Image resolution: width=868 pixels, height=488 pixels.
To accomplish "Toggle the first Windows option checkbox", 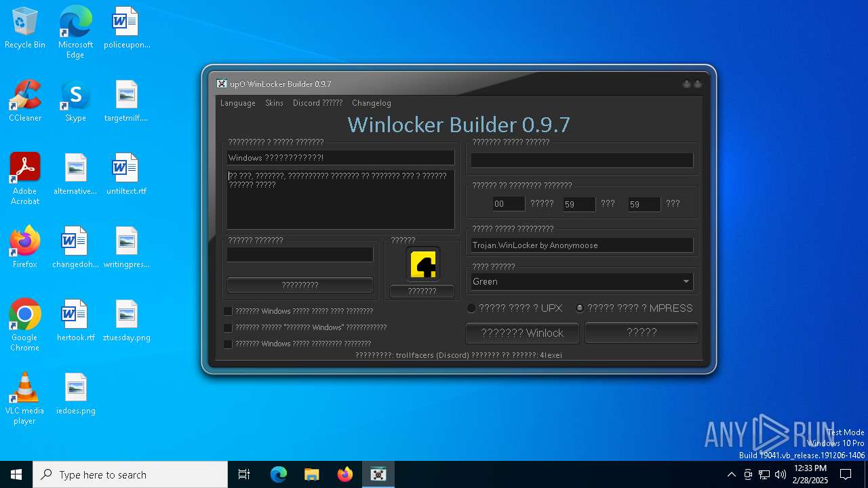I will 228,311.
